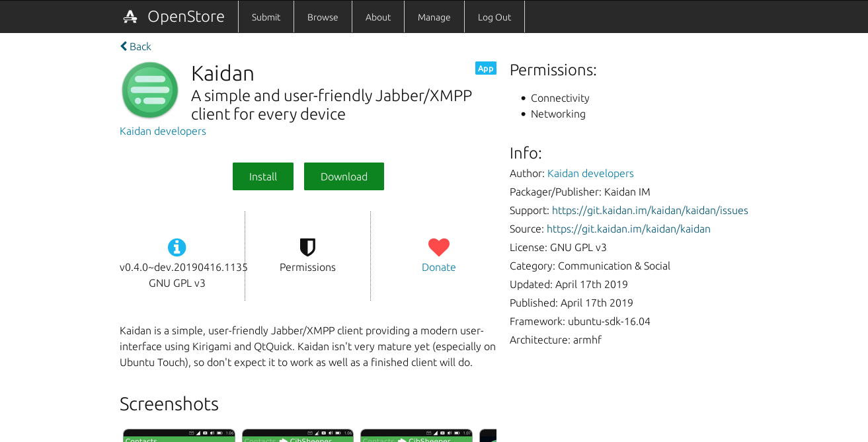Click Updated: April 17th 2019 line
The width and height of the screenshot is (868, 442).
coord(569,284)
